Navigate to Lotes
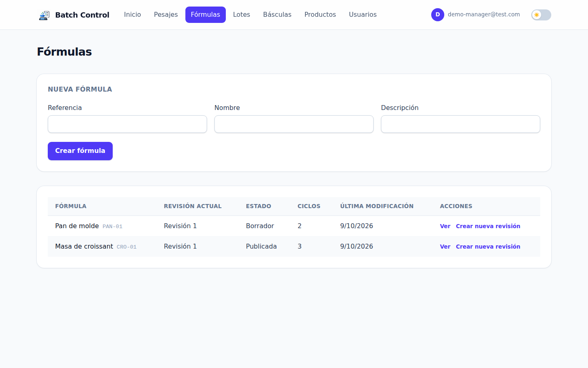This screenshot has height=368, width=588. click(241, 15)
